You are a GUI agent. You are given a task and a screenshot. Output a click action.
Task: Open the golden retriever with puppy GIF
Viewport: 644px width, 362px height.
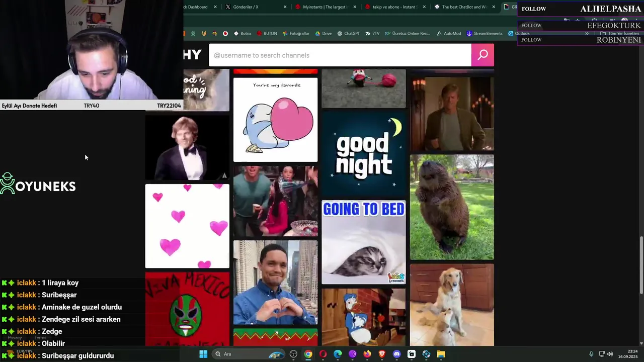pyautogui.click(x=452, y=305)
